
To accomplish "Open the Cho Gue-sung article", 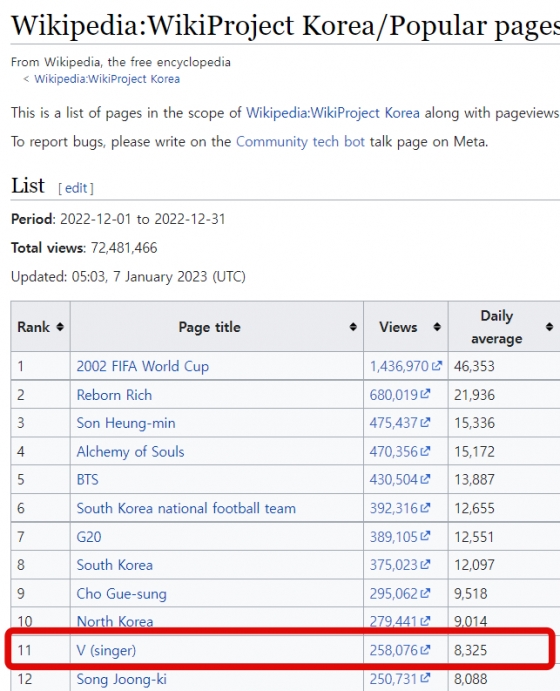I will click(x=122, y=594).
